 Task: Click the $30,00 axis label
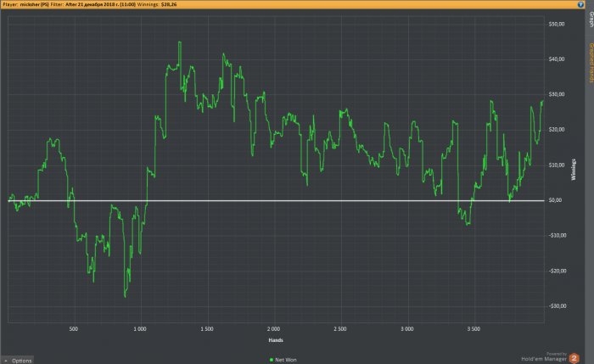point(556,94)
